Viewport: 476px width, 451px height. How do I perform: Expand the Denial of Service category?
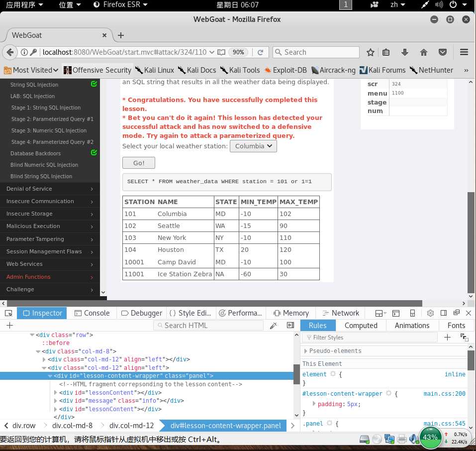point(50,189)
